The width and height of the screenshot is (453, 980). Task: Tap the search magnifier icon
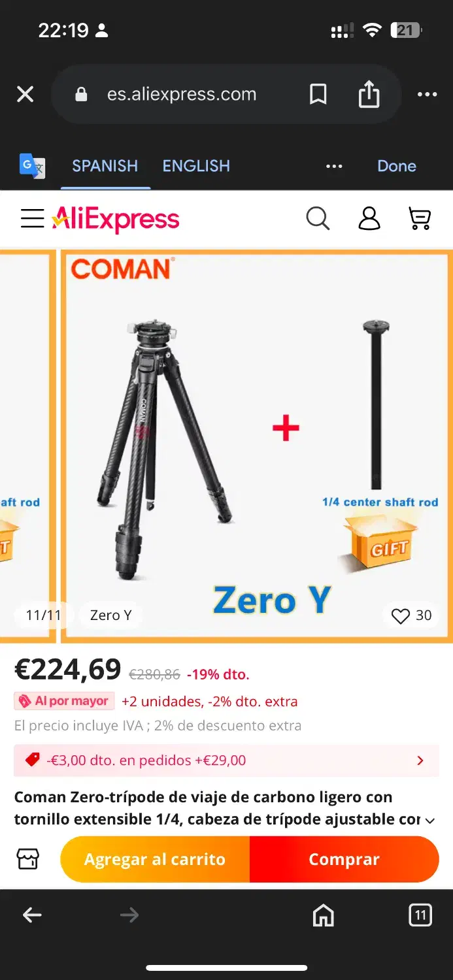pos(318,218)
